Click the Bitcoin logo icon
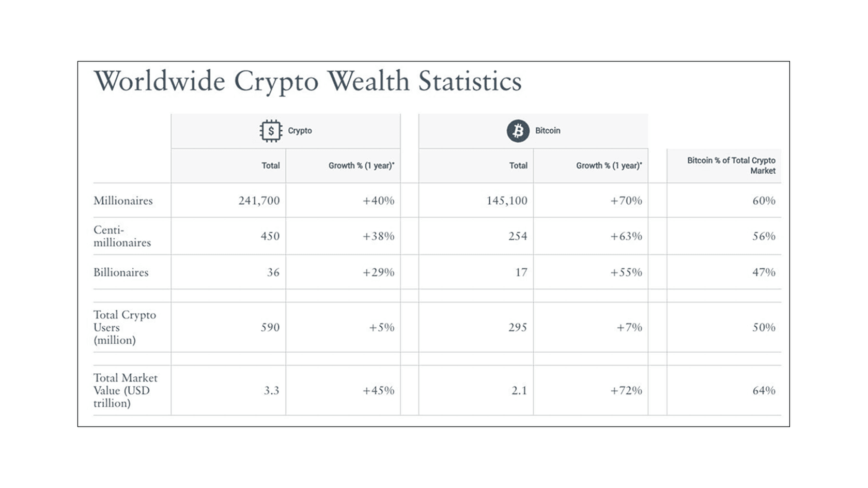The width and height of the screenshot is (868, 488). point(518,131)
